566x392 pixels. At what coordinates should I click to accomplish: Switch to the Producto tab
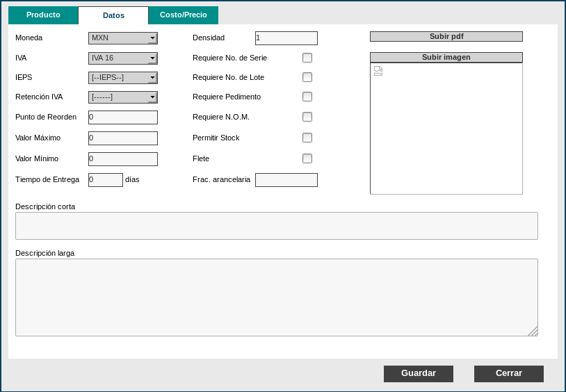pos(43,15)
